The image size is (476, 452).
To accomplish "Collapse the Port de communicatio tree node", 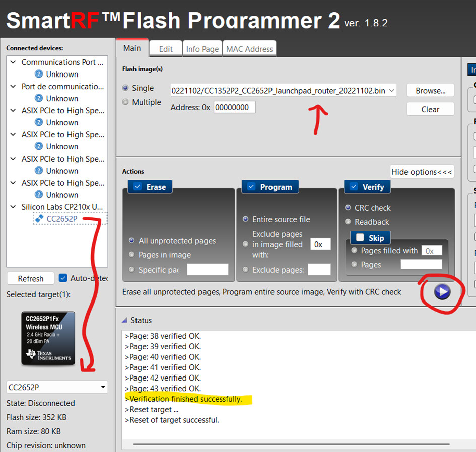I will click(13, 87).
